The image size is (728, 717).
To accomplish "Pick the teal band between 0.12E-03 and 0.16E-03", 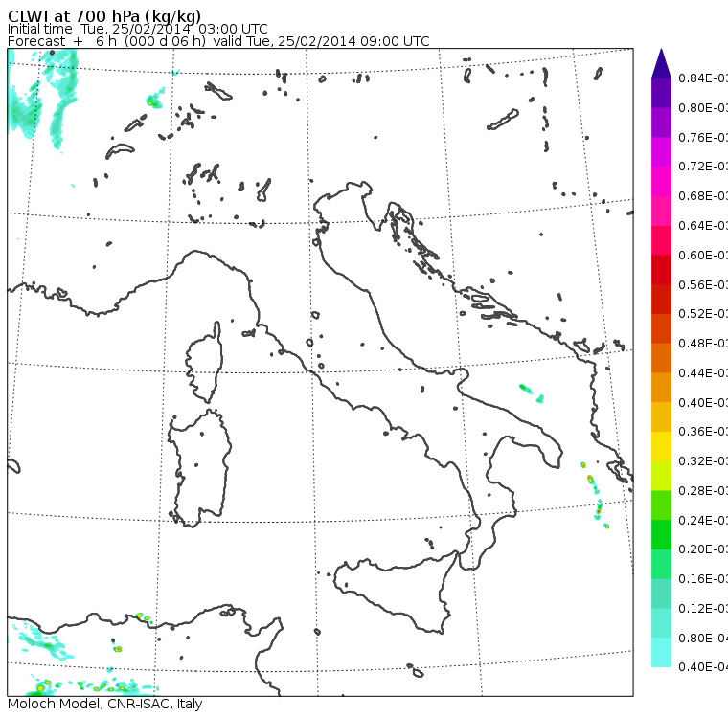I will click(x=661, y=594).
